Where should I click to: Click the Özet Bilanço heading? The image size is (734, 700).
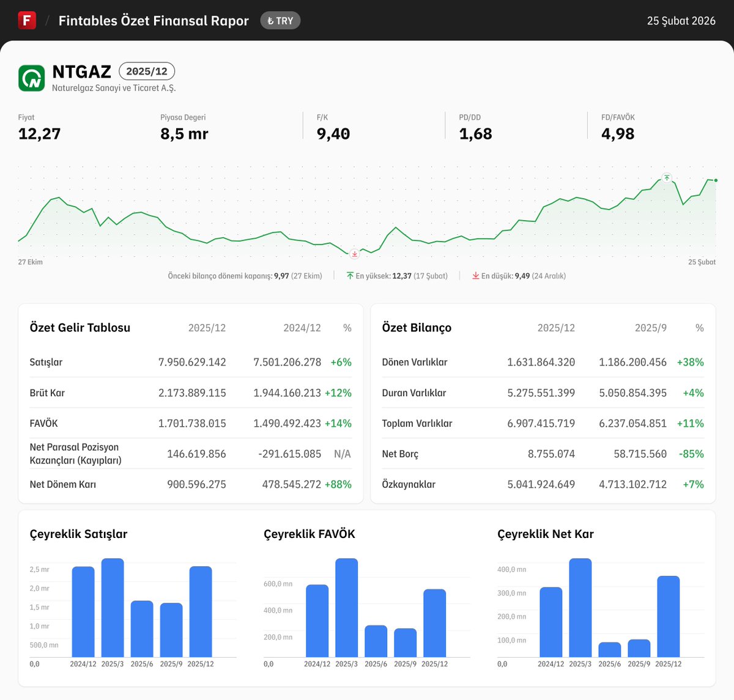[x=417, y=328]
